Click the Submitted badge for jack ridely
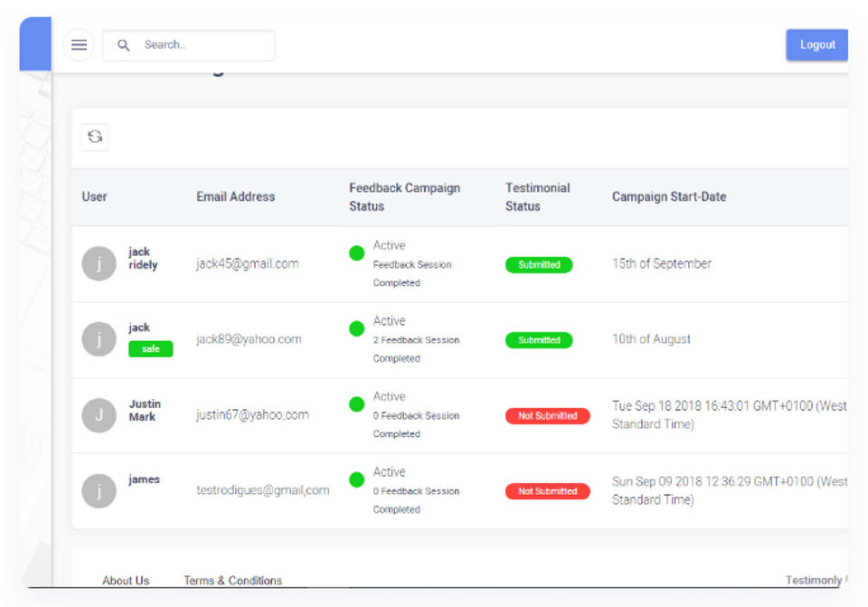The height and width of the screenshot is (607, 868). (539, 265)
